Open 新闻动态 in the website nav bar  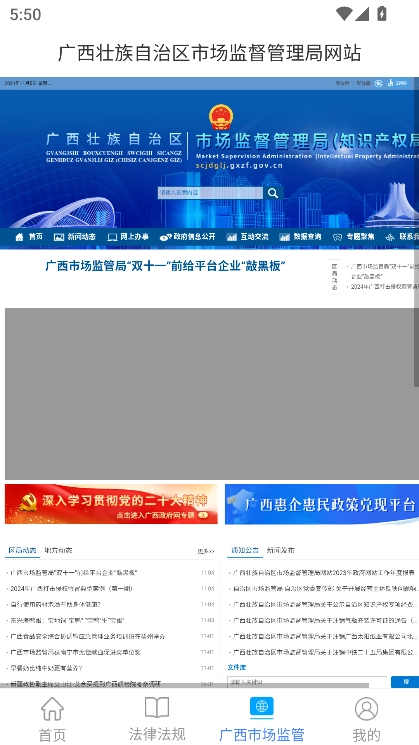[x=75, y=237]
